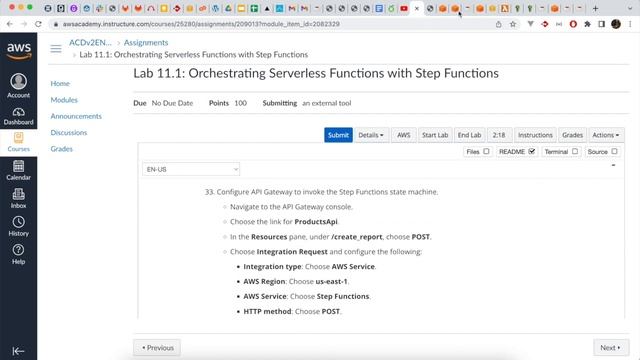
Task: Go to Next module item
Action: [x=610, y=348]
